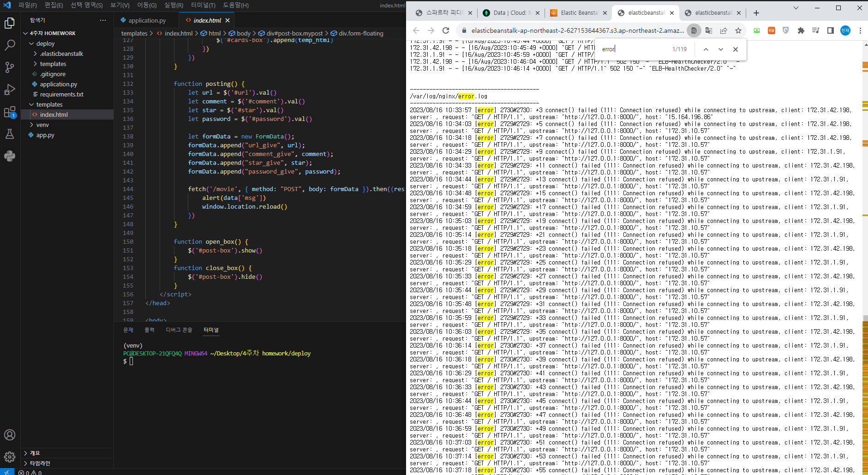Image resolution: width=868 pixels, height=475 pixels.
Task: Open the Chrome three-dot menu
Action: coord(860,30)
